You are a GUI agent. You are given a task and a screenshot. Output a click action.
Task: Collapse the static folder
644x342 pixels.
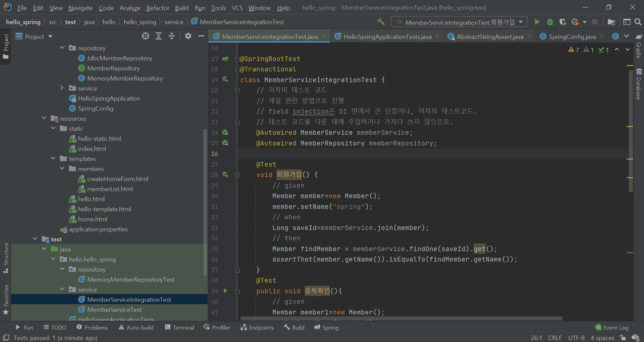[x=53, y=128]
